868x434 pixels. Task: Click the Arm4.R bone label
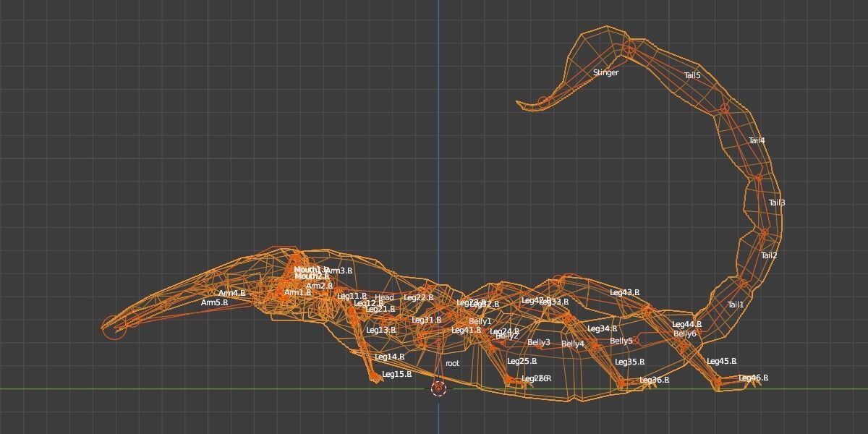[x=232, y=293]
